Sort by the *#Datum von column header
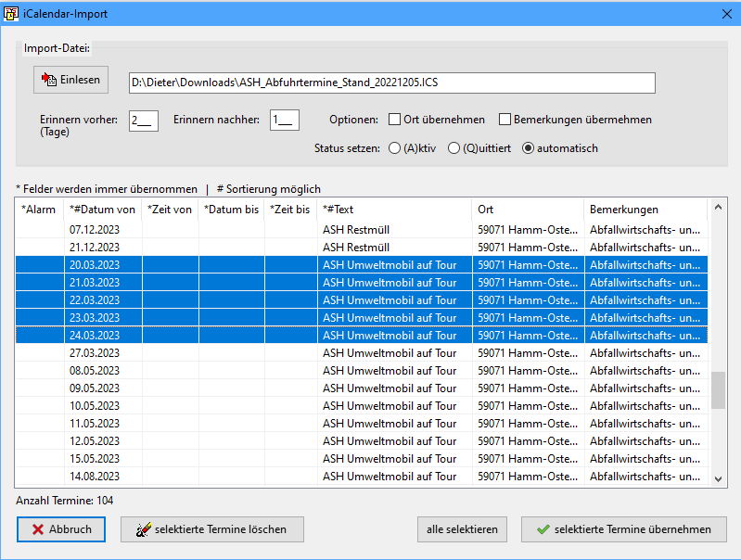The width and height of the screenshot is (741, 560). (103, 210)
